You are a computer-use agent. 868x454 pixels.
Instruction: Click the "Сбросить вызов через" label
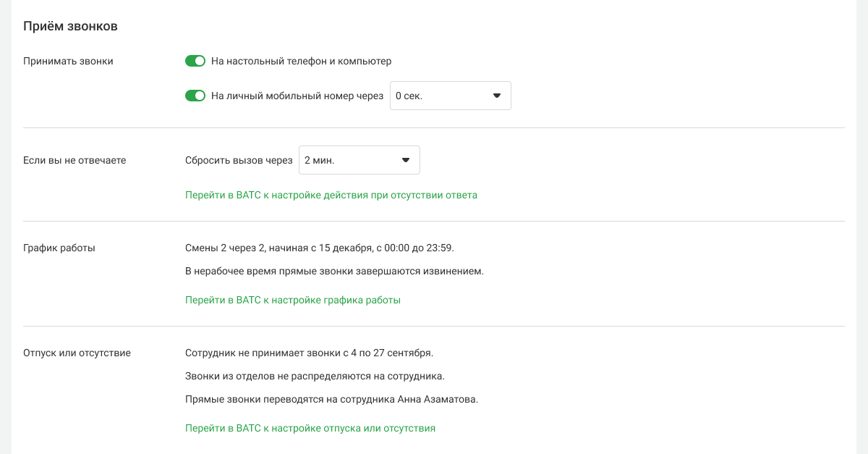point(239,160)
